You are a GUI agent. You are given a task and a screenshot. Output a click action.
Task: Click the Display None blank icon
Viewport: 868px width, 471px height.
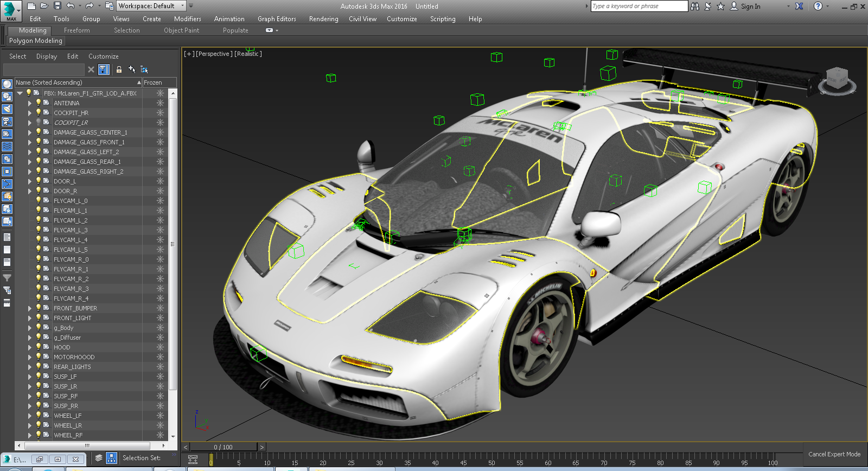[7, 250]
